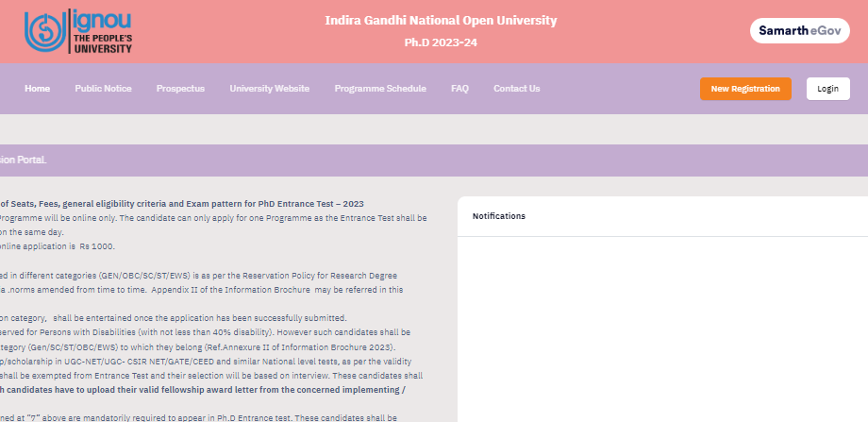Open the Contact Us page
Image resolution: width=868 pixels, height=422 pixels.
point(516,89)
